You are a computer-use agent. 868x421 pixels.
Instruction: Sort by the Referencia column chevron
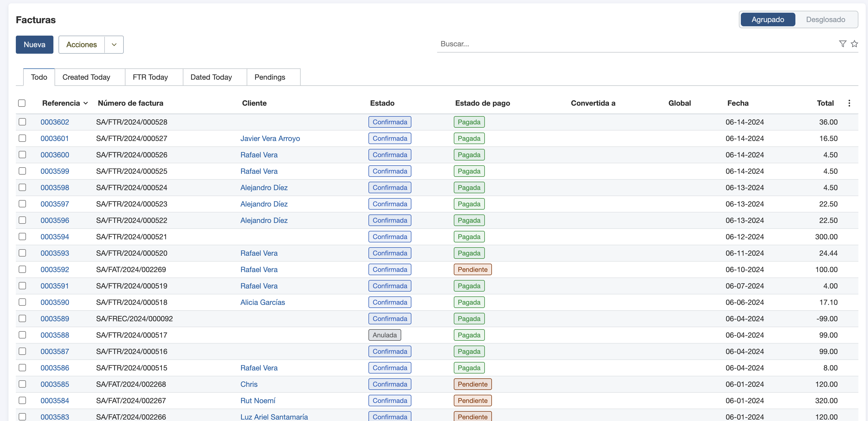[86, 103]
